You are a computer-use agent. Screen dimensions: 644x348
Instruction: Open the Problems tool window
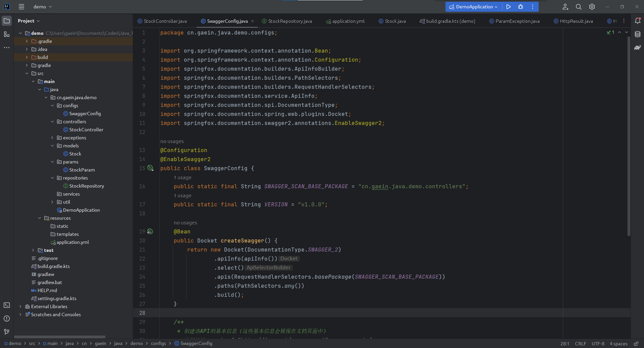click(x=7, y=319)
